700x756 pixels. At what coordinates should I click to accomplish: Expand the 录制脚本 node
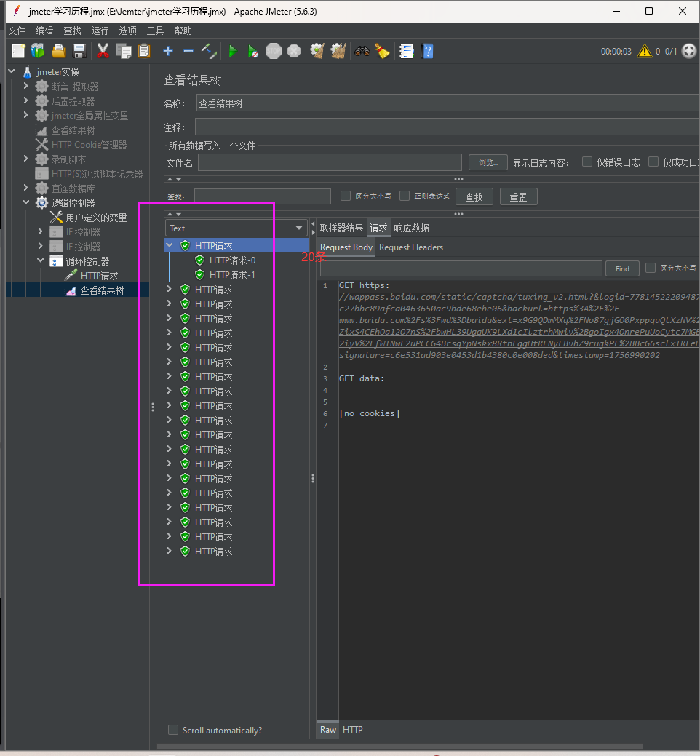point(26,159)
